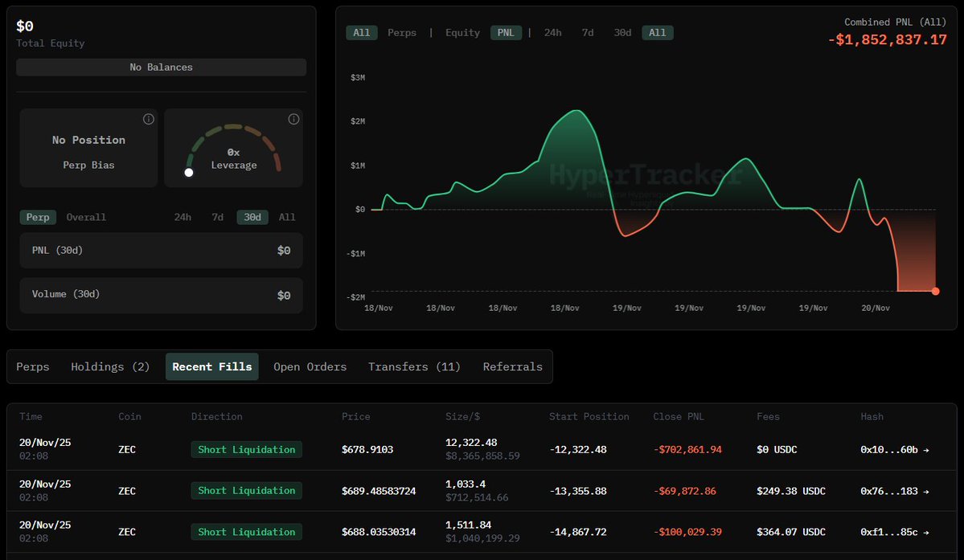Toggle chart to Equity mode
The height and width of the screenshot is (560, 964).
click(462, 33)
